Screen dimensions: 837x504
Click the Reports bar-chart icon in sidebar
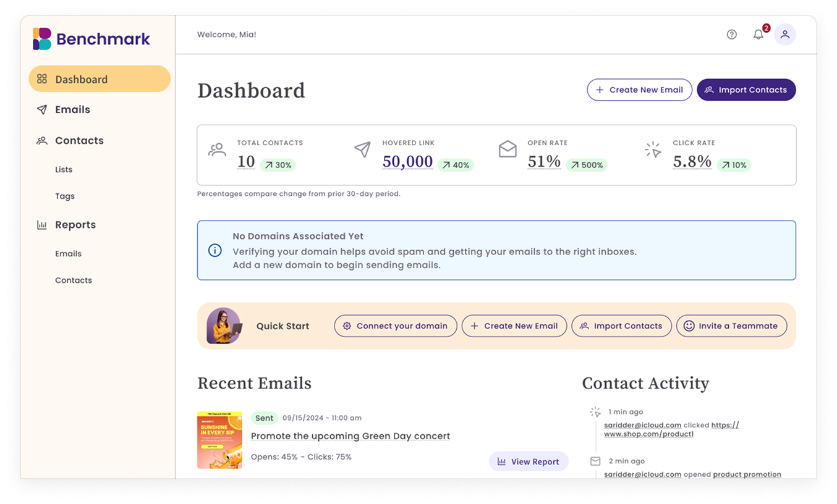(41, 224)
